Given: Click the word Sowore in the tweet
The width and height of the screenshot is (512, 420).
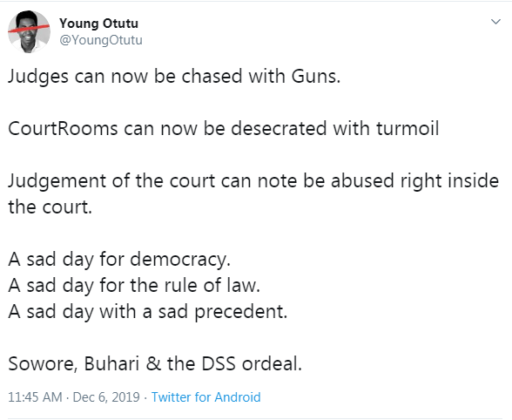Looking at the screenshot, I should pyautogui.click(x=43, y=363).
